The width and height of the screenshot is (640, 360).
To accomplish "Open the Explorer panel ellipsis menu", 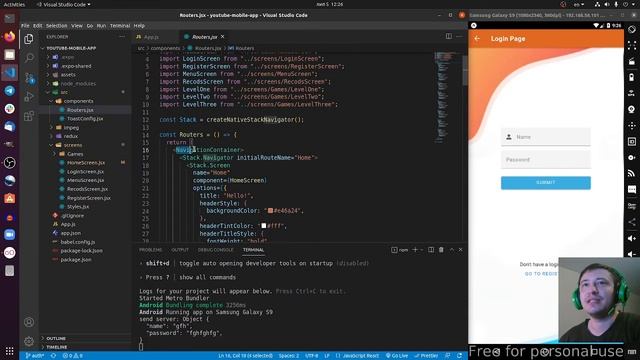I will coord(122,37).
